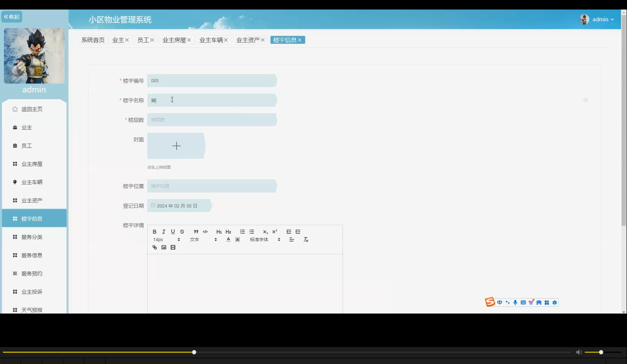The height and width of the screenshot is (364, 627).
Task: Enable voice input on Sogou toolbar
Action: (515, 302)
